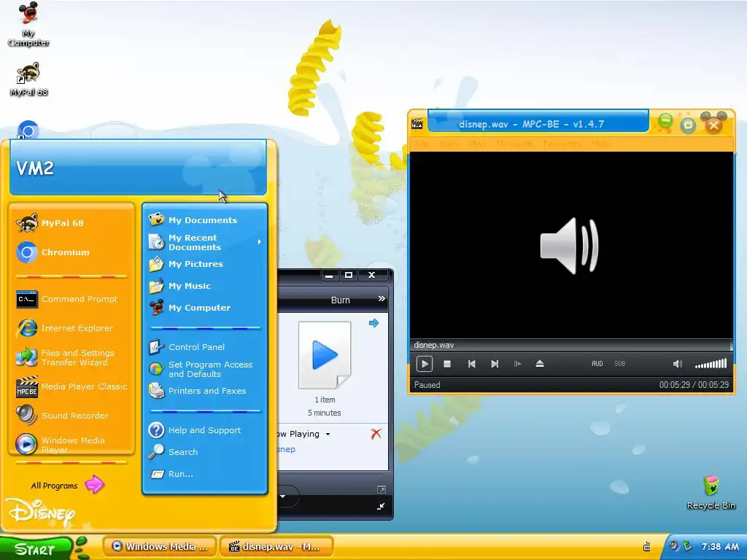
Task: Open My Pictures folder
Action: tap(205, 264)
